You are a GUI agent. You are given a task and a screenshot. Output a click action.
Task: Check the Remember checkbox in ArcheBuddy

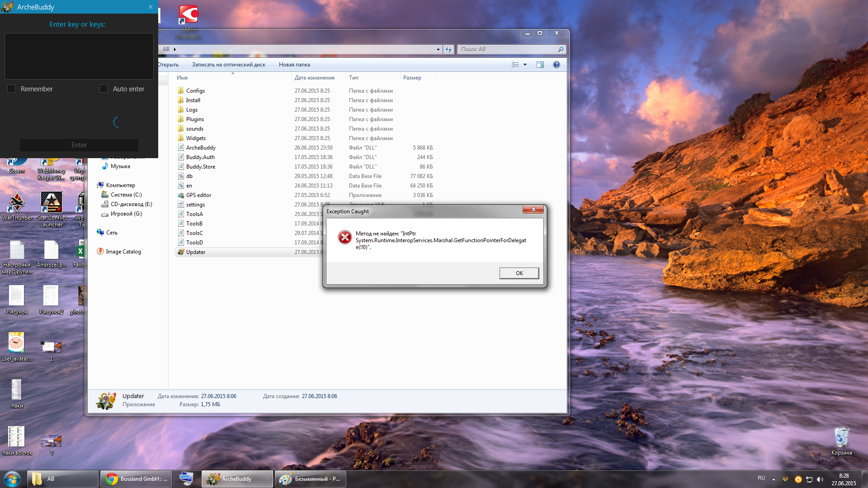[x=12, y=89]
